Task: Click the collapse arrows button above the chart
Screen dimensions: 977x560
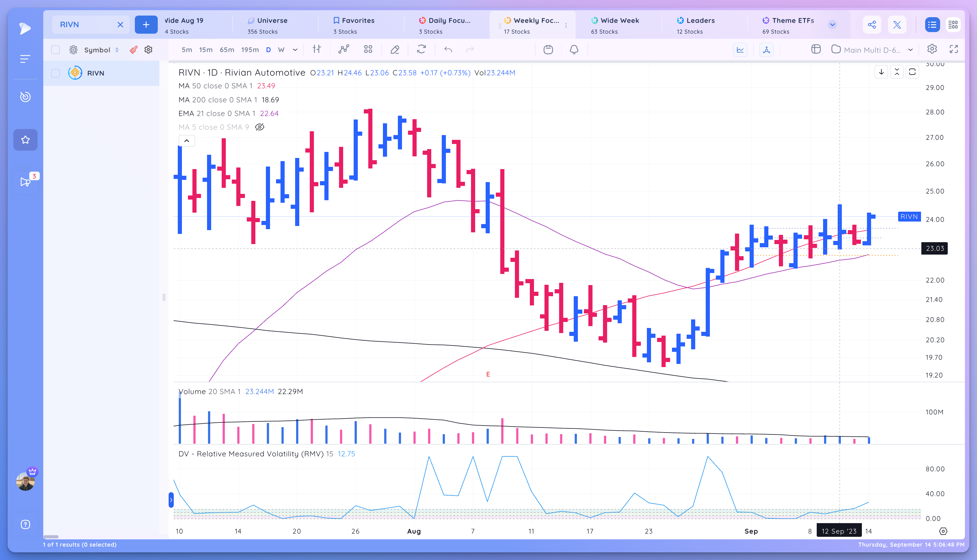Action: (897, 72)
